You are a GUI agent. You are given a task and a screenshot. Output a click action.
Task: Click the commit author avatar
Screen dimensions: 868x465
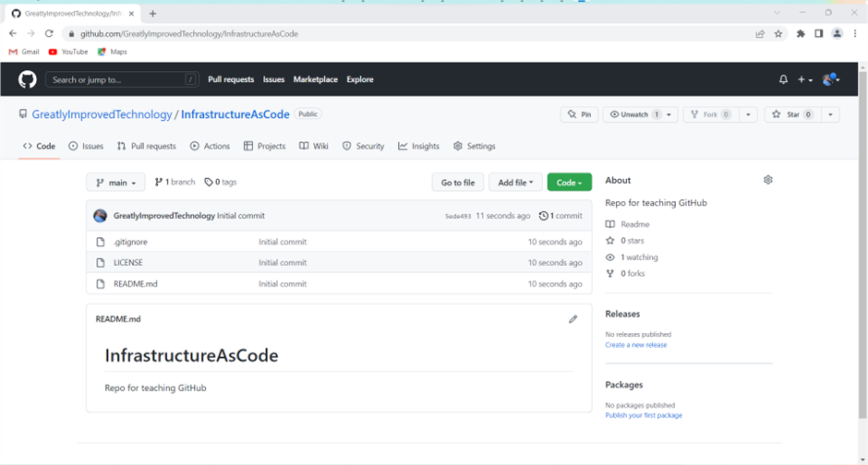(101, 216)
